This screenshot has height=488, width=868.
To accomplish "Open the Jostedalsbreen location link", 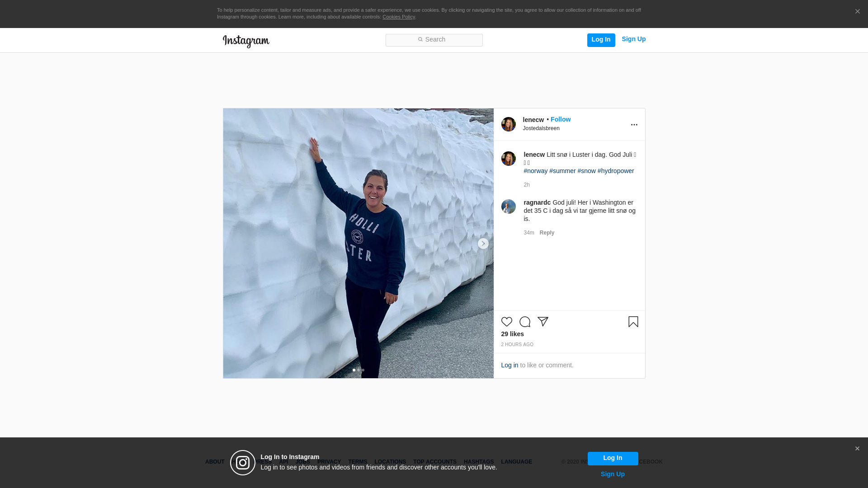I will (x=541, y=128).
